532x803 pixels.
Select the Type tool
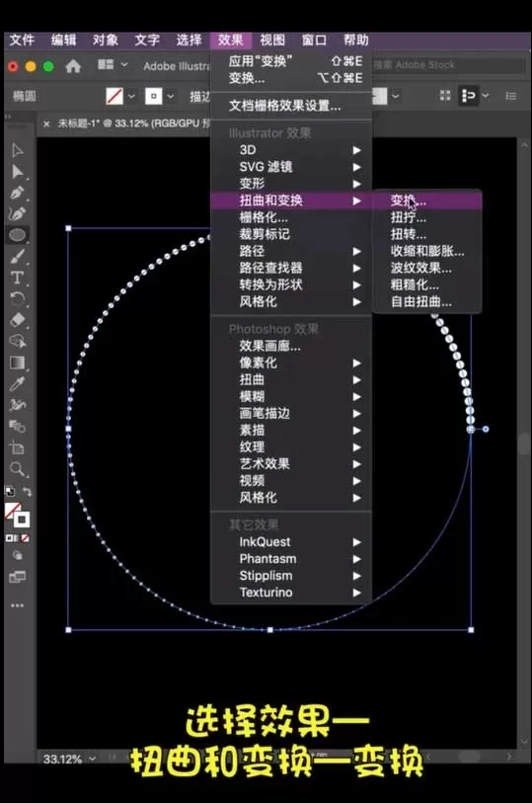(18, 278)
